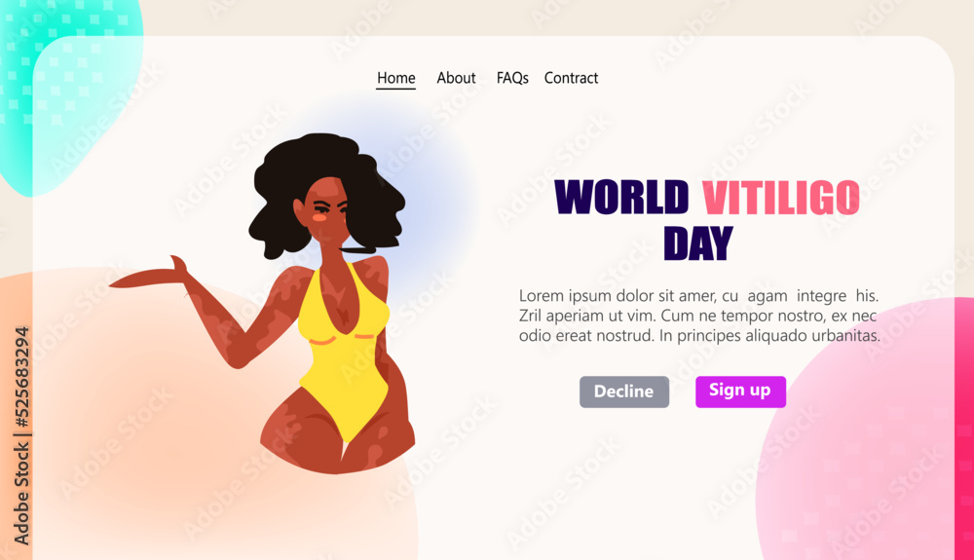Go to the About page link
Viewport: 974px width, 560px height.
[x=456, y=78]
